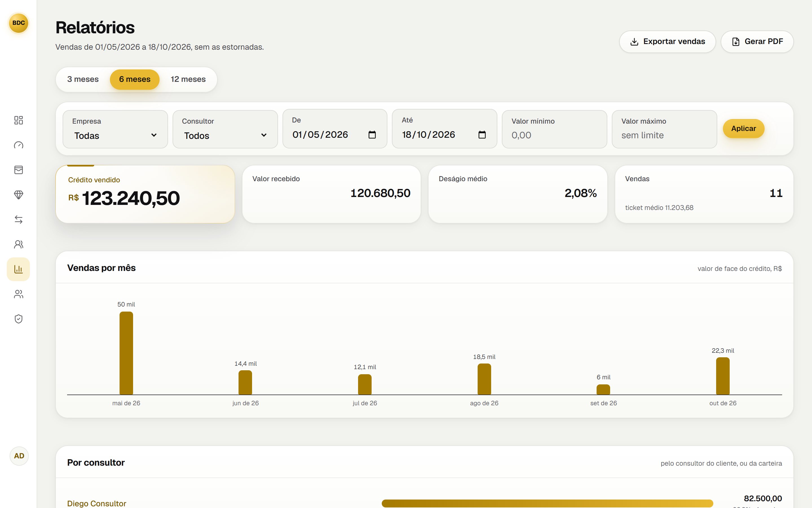The image size is (812, 508).
Task: Select the Crédito vendido card
Action: point(145,194)
